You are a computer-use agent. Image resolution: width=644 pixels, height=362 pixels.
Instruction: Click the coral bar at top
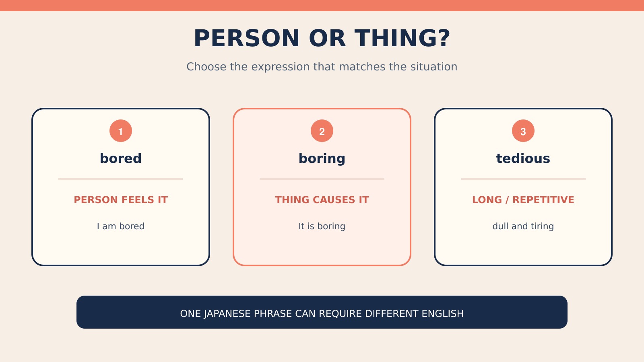click(322, 6)
